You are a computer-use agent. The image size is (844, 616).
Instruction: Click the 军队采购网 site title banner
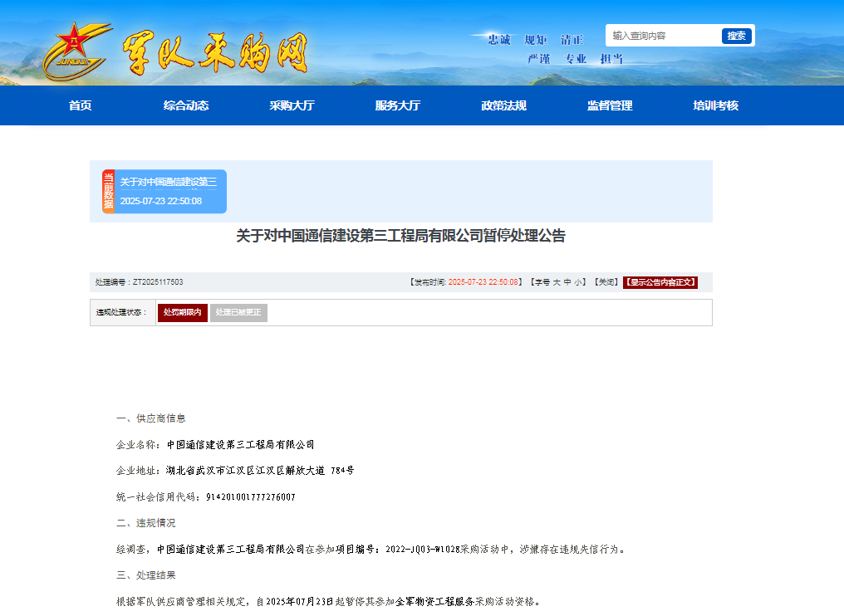215,53
